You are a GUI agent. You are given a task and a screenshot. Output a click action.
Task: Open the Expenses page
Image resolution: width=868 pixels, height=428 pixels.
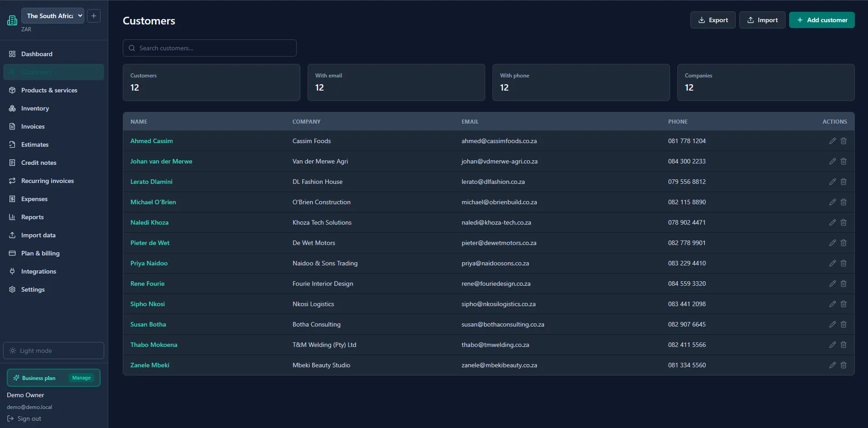tap(53, 199)
